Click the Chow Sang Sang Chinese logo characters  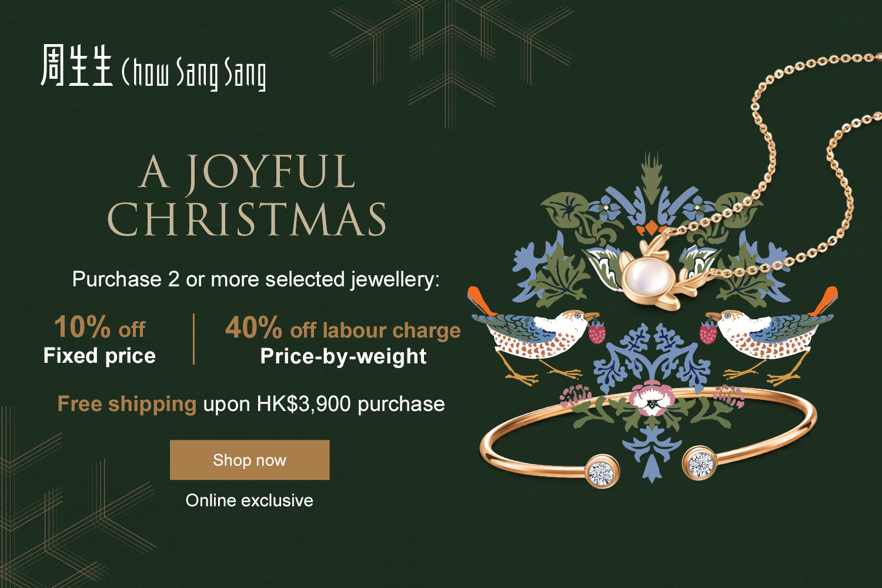pyautogui.click(x=76, y=66)
